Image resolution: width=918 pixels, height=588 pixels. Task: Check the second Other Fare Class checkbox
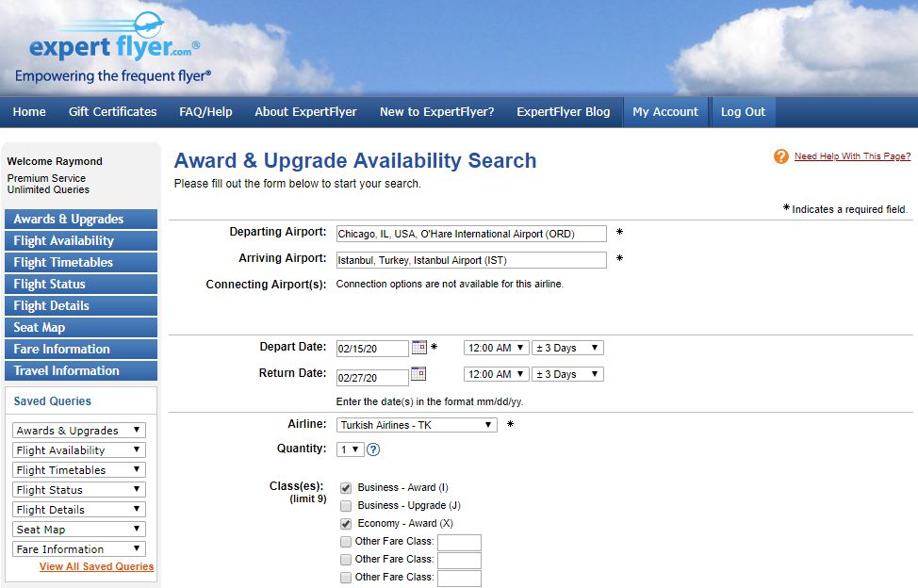(x=346, y=560)
